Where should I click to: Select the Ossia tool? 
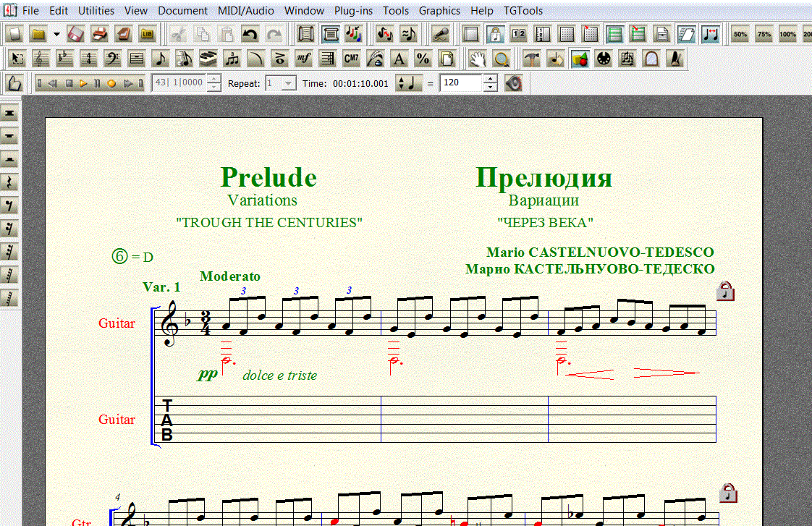tap(627, 59)
